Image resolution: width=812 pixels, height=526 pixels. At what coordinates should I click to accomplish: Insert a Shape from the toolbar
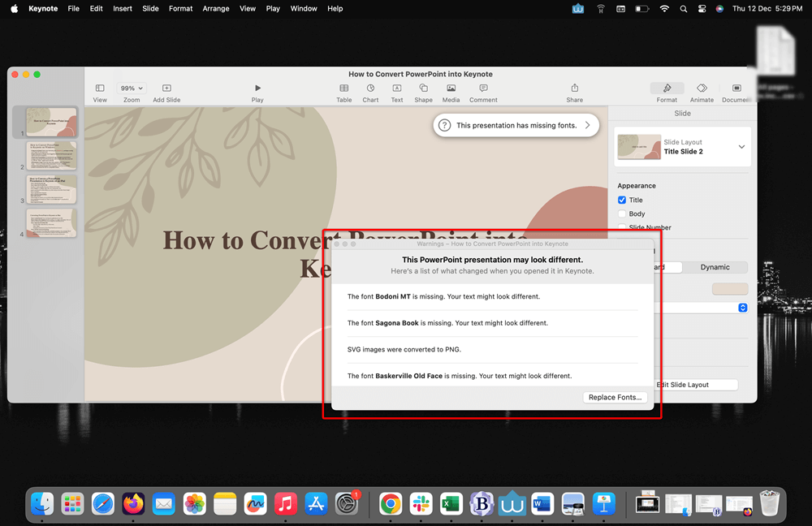click(423, 90)
